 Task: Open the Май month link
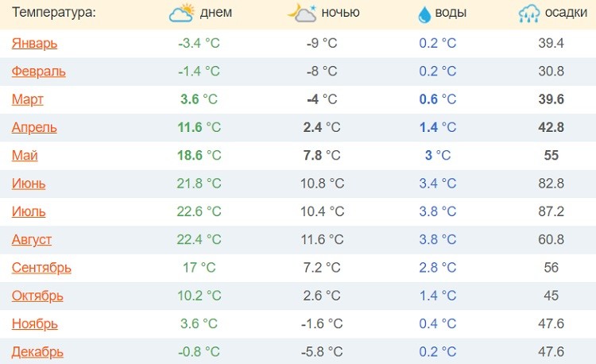[x=25, y=156]
